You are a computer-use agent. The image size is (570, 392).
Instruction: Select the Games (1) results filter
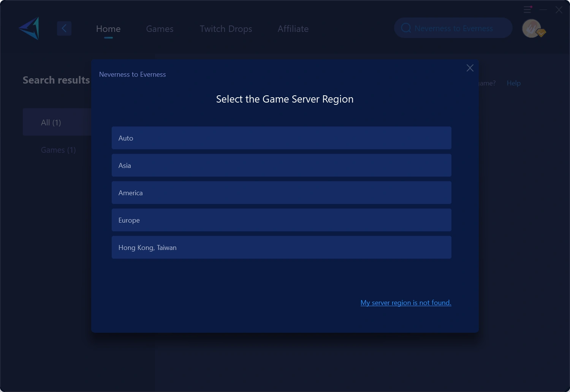[x=58, y=150]
